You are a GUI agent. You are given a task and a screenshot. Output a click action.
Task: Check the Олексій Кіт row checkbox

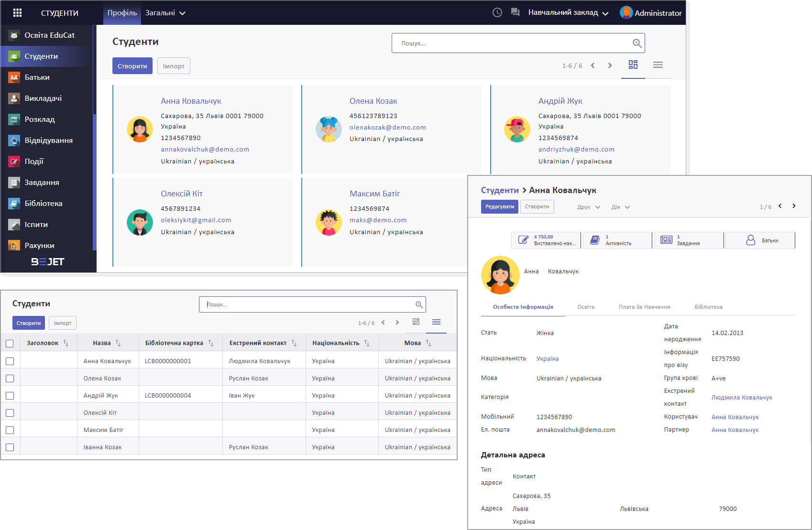(x=10, y=413)
